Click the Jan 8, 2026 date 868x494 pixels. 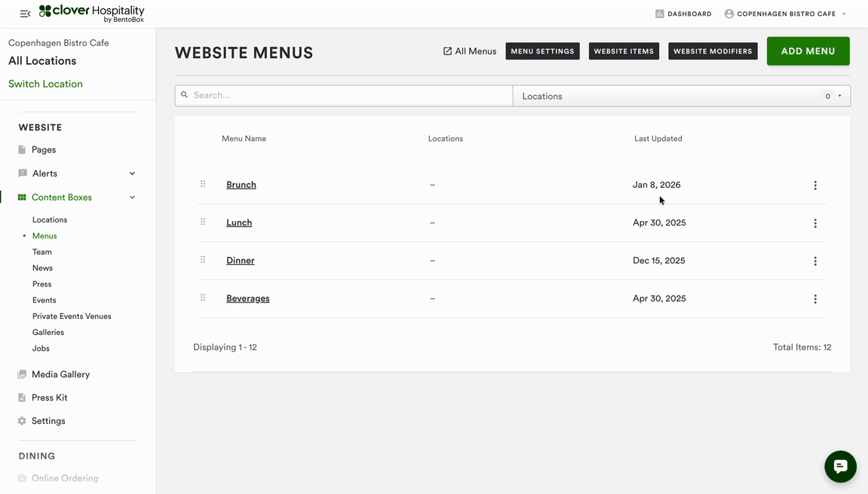(x=657, y=185)
